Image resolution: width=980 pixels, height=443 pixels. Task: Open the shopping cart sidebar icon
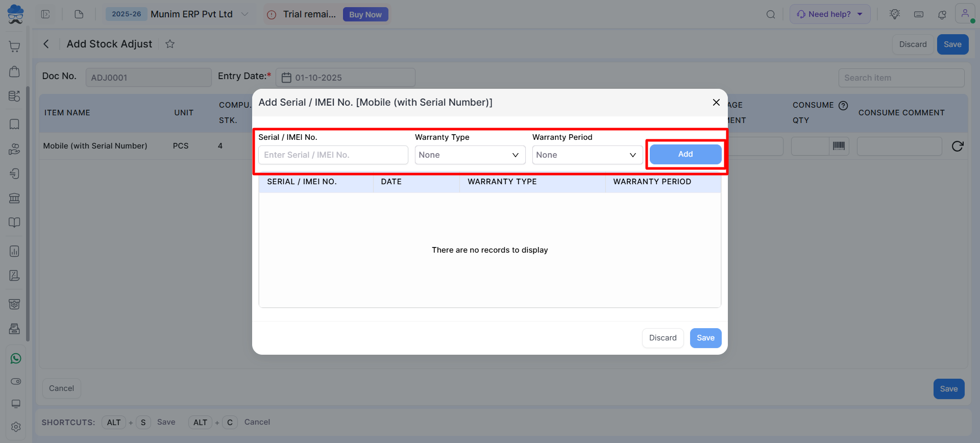click(x=14, y=47)
